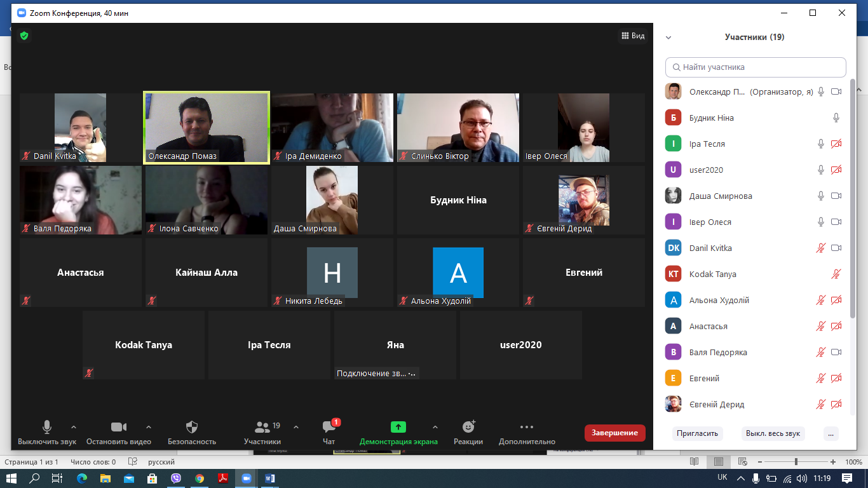Viewport: 868px width, 488px height.
Task: Click muted microphone in Анастасья list row
Action: click(821, 327)
